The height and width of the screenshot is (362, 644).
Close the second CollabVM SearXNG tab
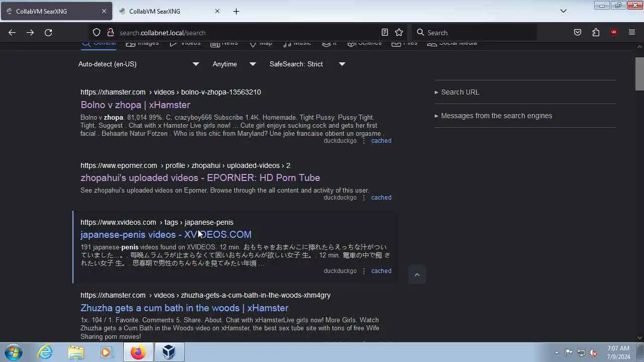click(217, 11)
